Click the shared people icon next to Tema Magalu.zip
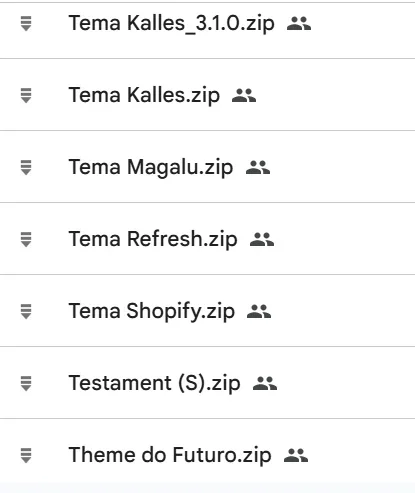Image resolution: width=415 pixels, height=493 pixels. [258, 168]
